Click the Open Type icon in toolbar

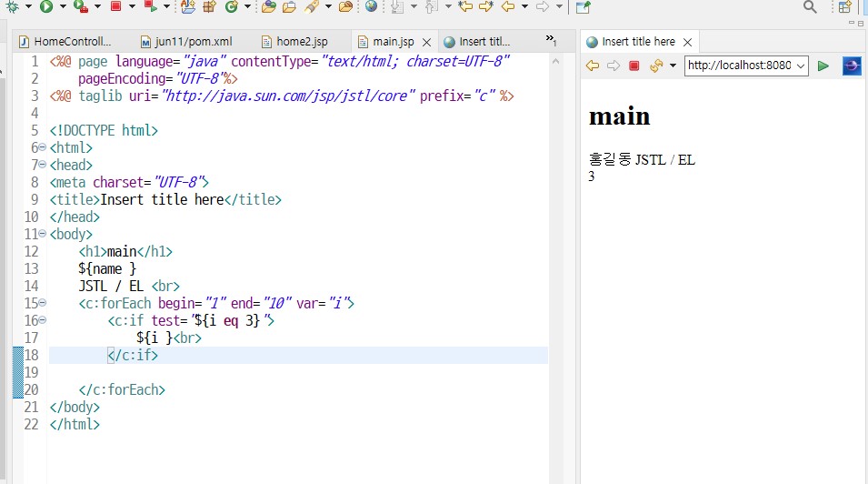(x=188, y=6)
